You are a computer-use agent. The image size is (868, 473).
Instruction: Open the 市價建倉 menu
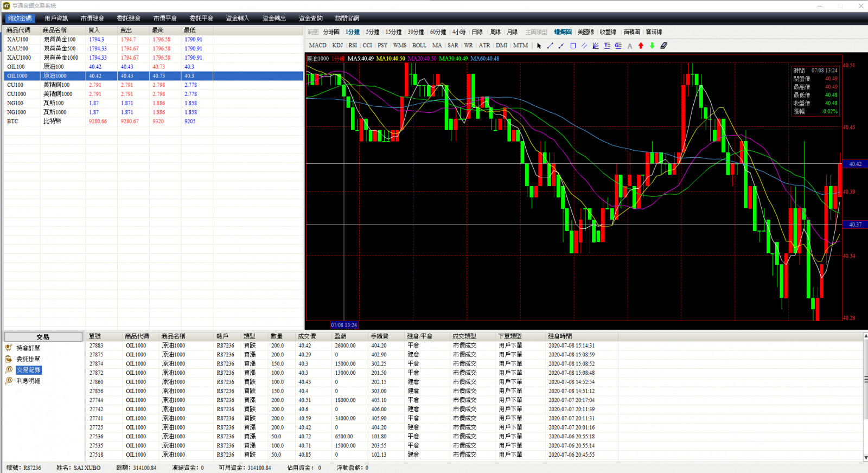pyautogui.click(x=92, y=18)
